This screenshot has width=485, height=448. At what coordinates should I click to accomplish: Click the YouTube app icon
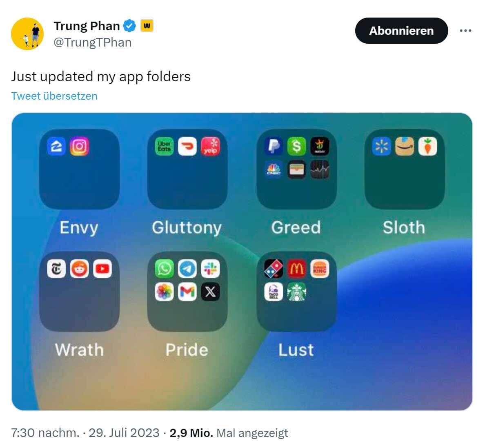click(102, 269)
